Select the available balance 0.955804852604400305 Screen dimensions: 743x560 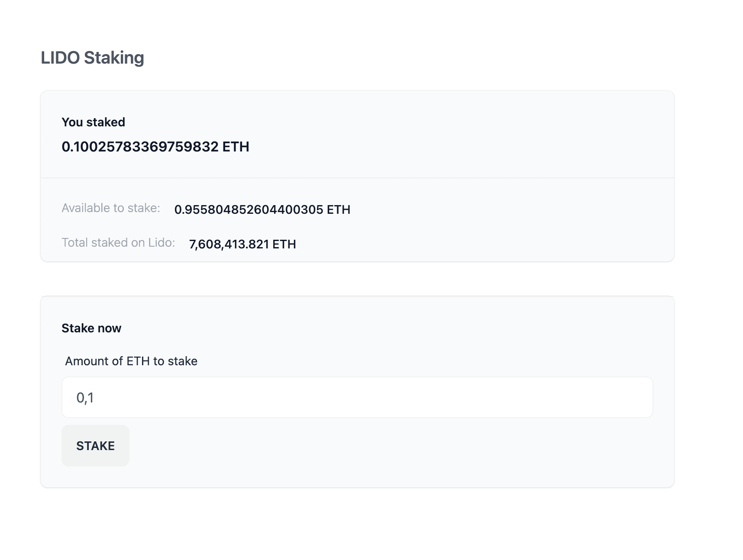click(x=249, y=209)
